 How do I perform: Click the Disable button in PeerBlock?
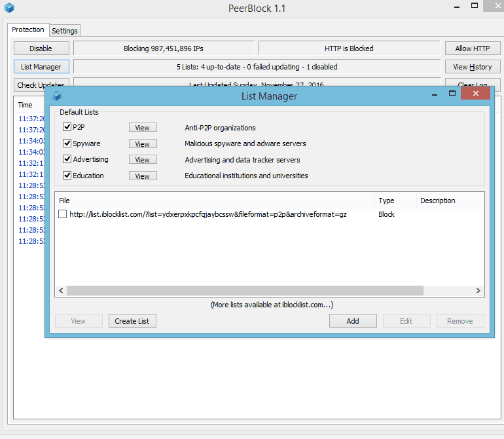point(41,48)
